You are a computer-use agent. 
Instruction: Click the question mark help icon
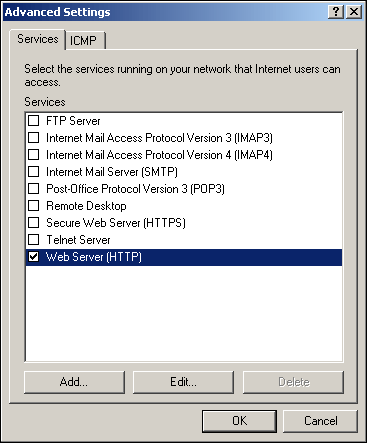coord(336,12)
